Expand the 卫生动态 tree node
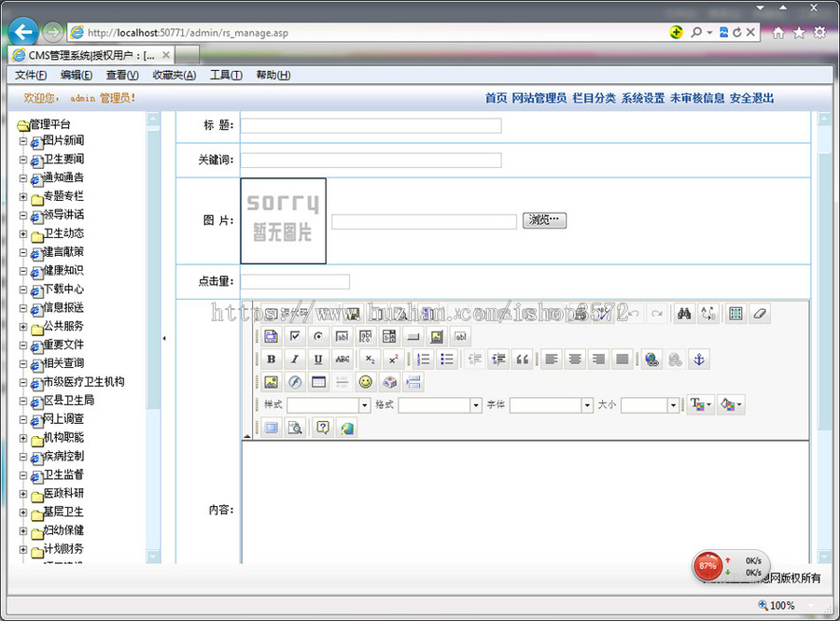 23,233
